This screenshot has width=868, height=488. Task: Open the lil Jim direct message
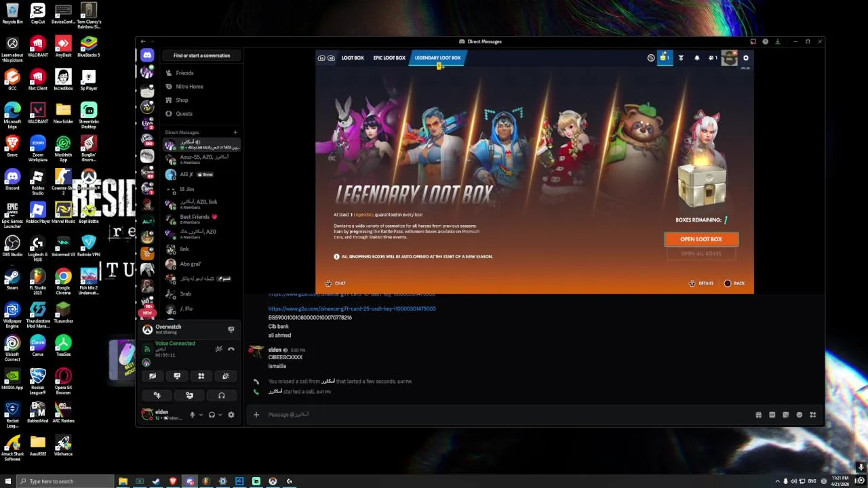[x=202, y=189]
